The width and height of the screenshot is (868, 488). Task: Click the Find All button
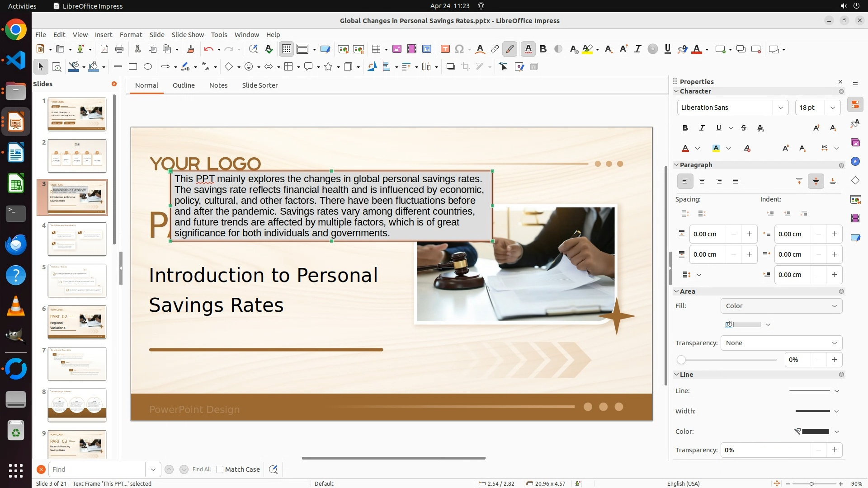[201, 469]
